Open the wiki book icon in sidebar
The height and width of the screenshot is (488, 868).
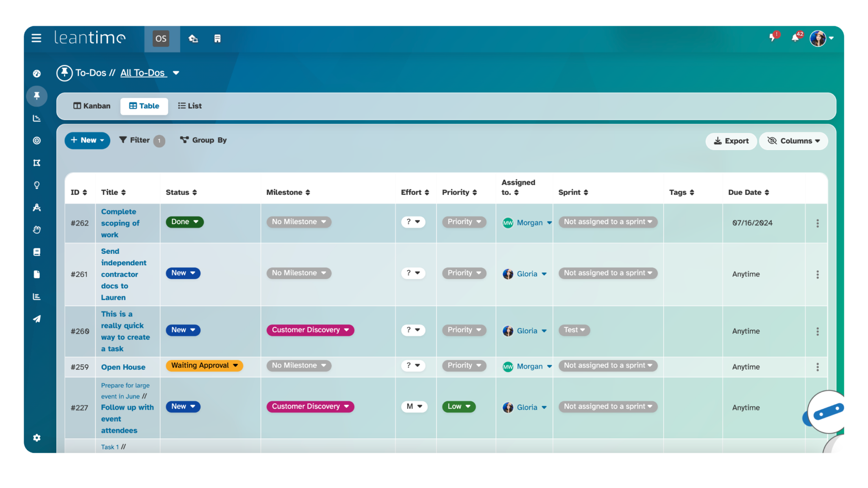click(36, 252)
